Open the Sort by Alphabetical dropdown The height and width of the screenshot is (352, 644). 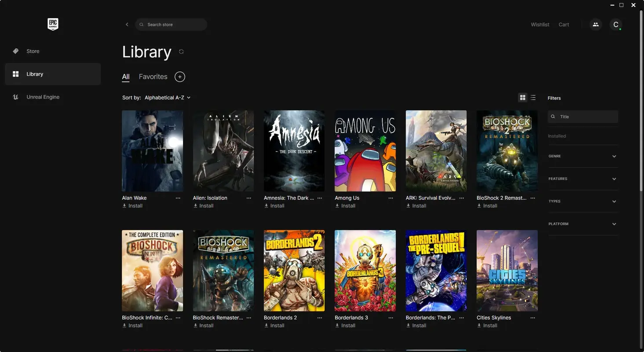(167, 97)
